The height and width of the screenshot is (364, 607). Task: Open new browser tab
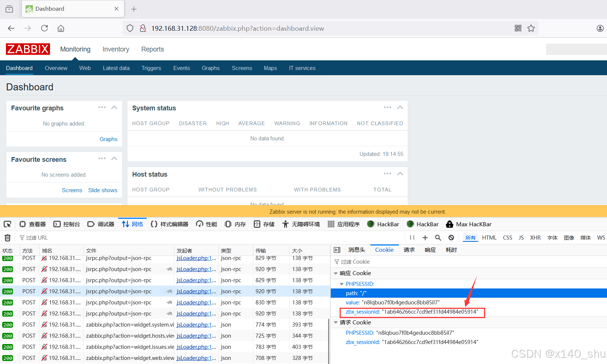(134, 9)
